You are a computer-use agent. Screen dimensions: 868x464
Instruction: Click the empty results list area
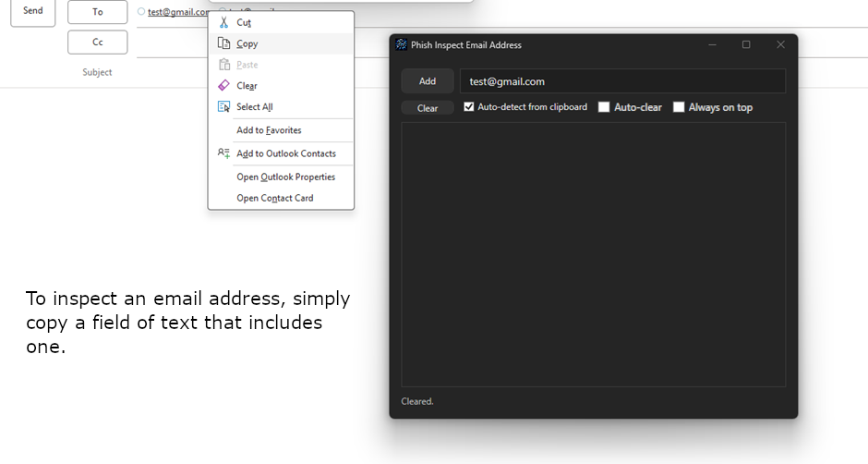(x=594, y=254)
